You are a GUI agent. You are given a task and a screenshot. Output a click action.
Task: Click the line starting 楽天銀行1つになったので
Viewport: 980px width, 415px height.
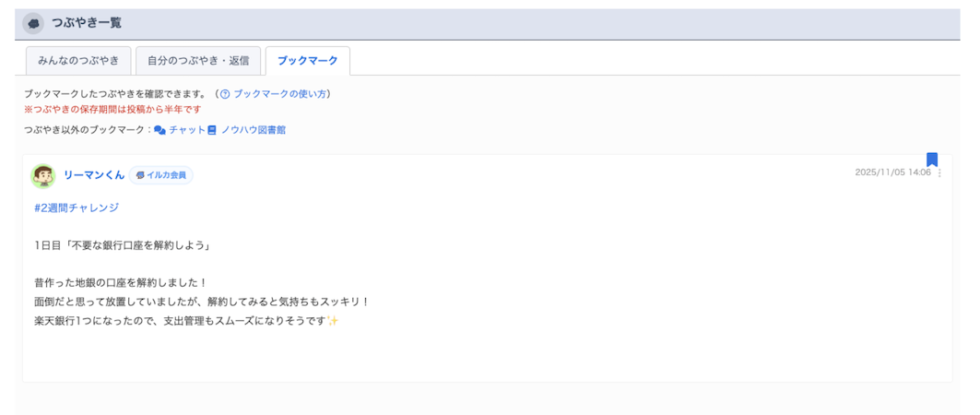187,321
